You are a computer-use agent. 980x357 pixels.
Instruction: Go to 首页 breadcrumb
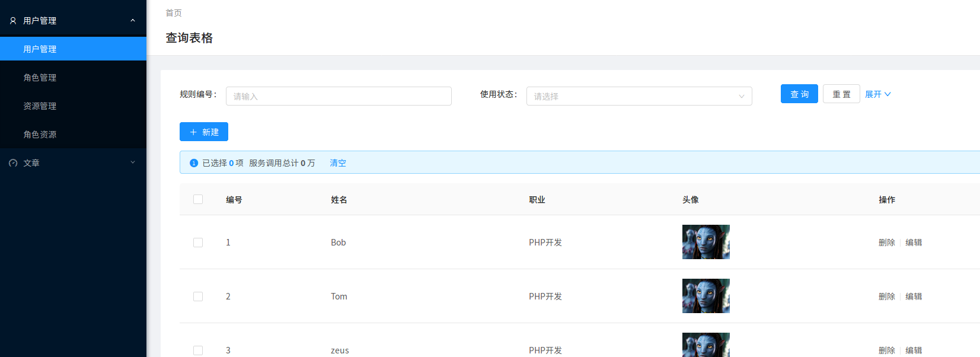pyautogui.click(x=174, y=13)
